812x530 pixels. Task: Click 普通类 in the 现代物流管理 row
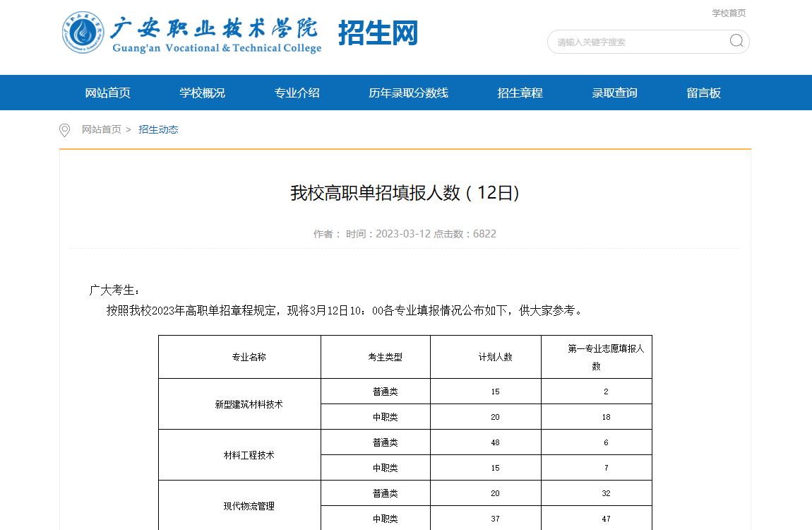click(376, 493)
